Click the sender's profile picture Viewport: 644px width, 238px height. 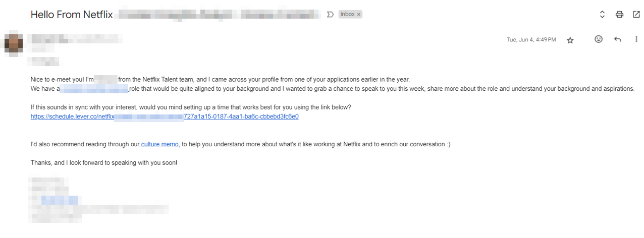[14, 42]
